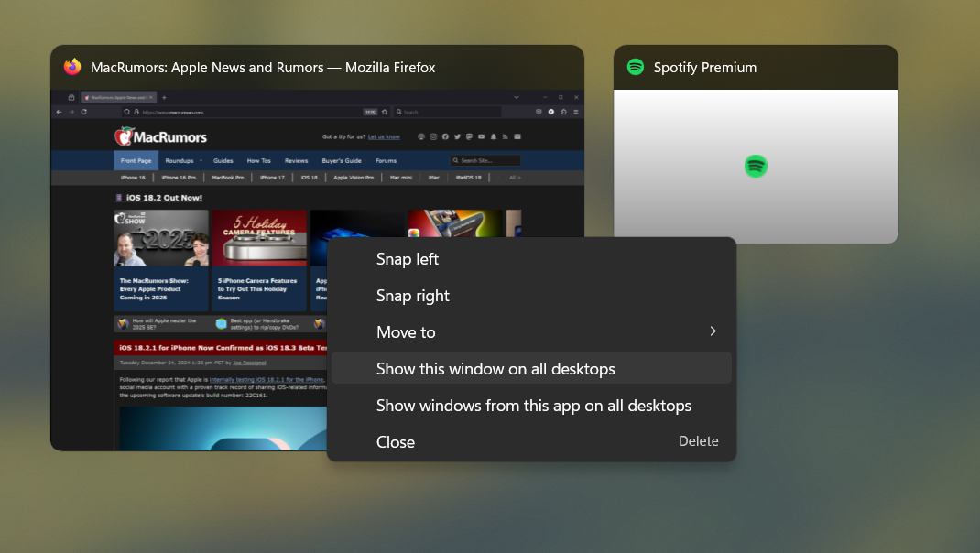Toggle Show this window on all desktops
The height and width of the screenshot is (553, 980).
[x=495, y=369]
